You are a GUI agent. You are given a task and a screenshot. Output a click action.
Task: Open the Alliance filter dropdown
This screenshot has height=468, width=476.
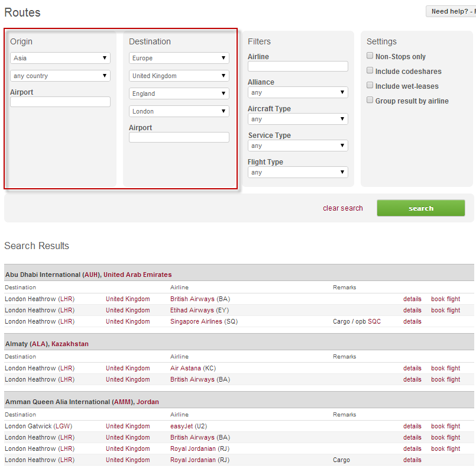click(x=298, y=93)
